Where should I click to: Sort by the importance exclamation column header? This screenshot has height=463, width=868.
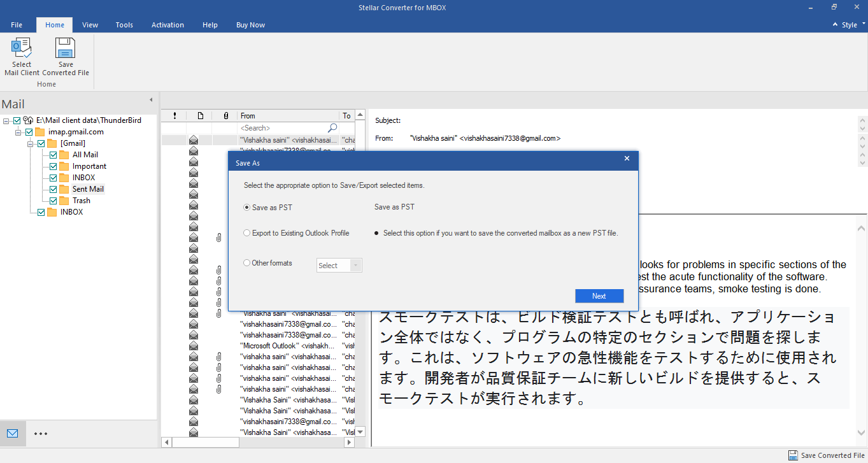coord(174,115)
